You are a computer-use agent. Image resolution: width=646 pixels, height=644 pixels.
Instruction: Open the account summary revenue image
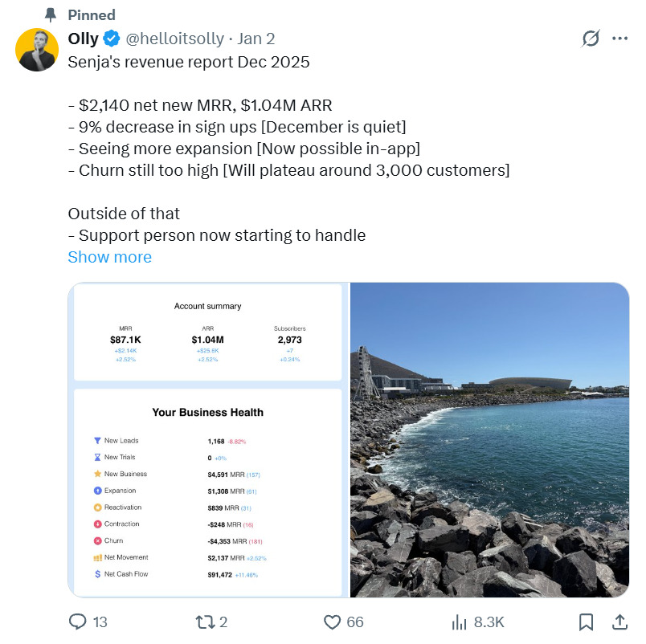click(x=208, y=440)
